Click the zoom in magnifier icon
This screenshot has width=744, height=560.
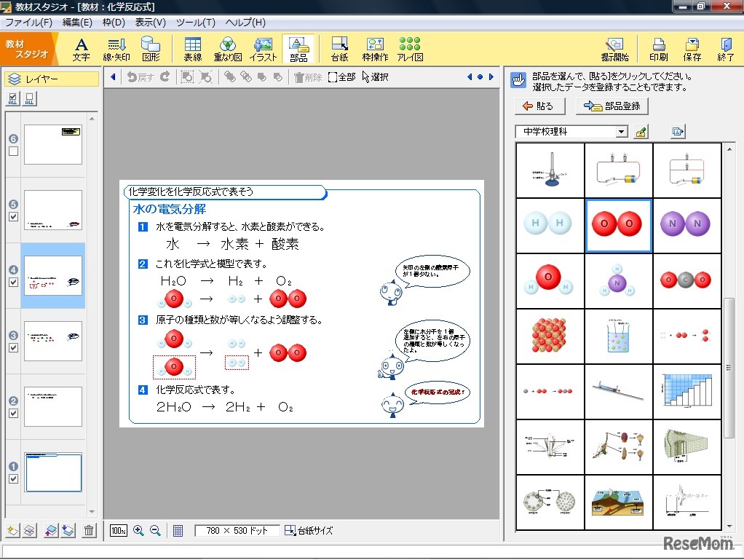(x=138, y=531)
